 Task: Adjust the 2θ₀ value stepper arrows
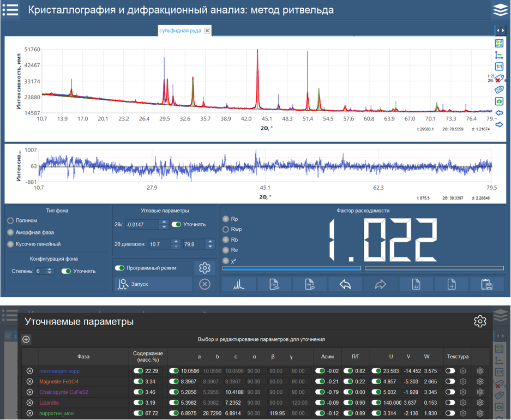[x=164, y=224]
